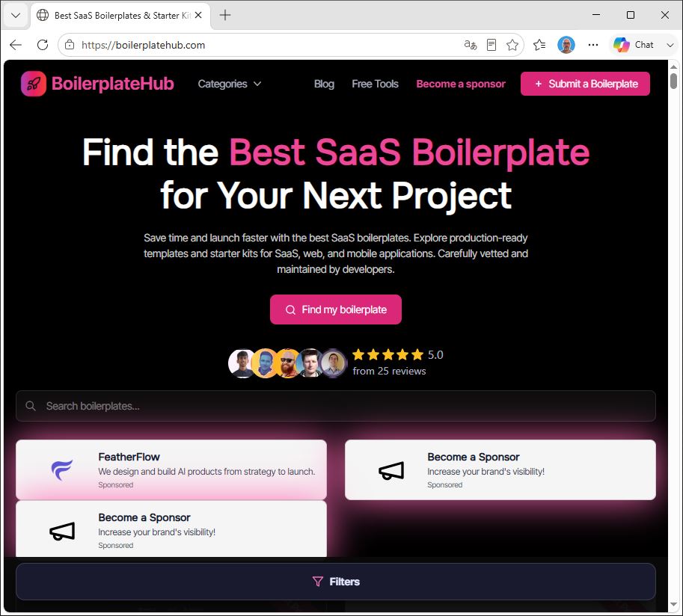Open the 'from 25 reviews' text
Image resolution: width=683 pixels, height=616 pixels.
(x=389, y=371)
